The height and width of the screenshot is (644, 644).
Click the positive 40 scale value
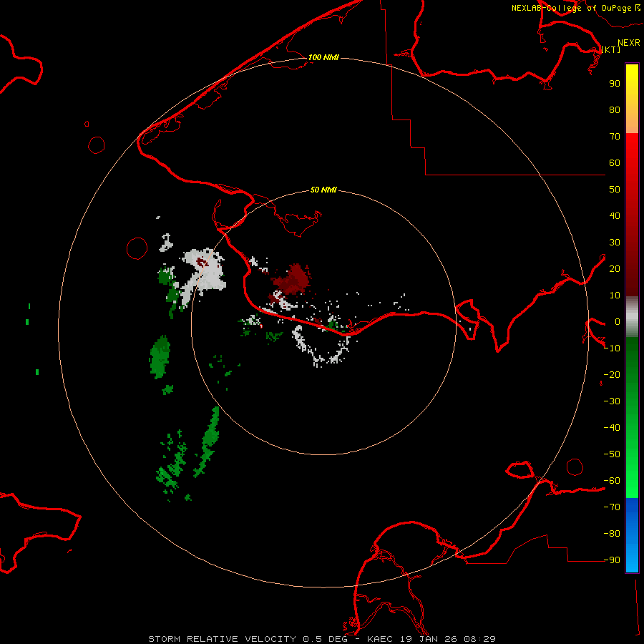(x=615, y=215)
